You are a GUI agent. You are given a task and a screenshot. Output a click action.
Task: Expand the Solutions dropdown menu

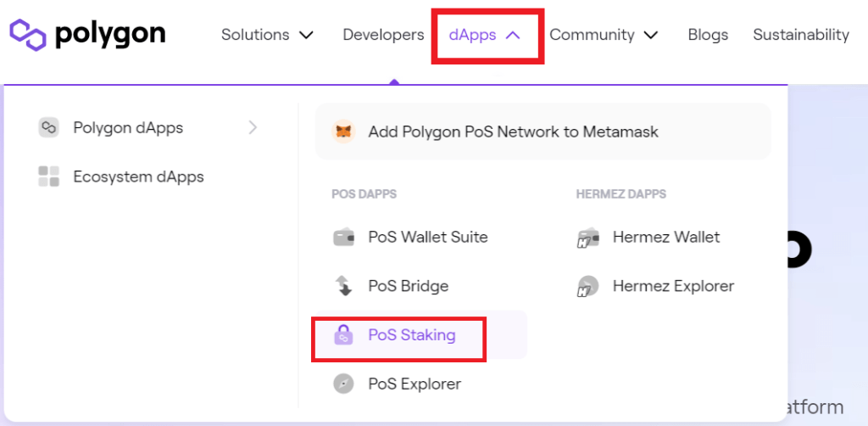[x=267, y=35]
